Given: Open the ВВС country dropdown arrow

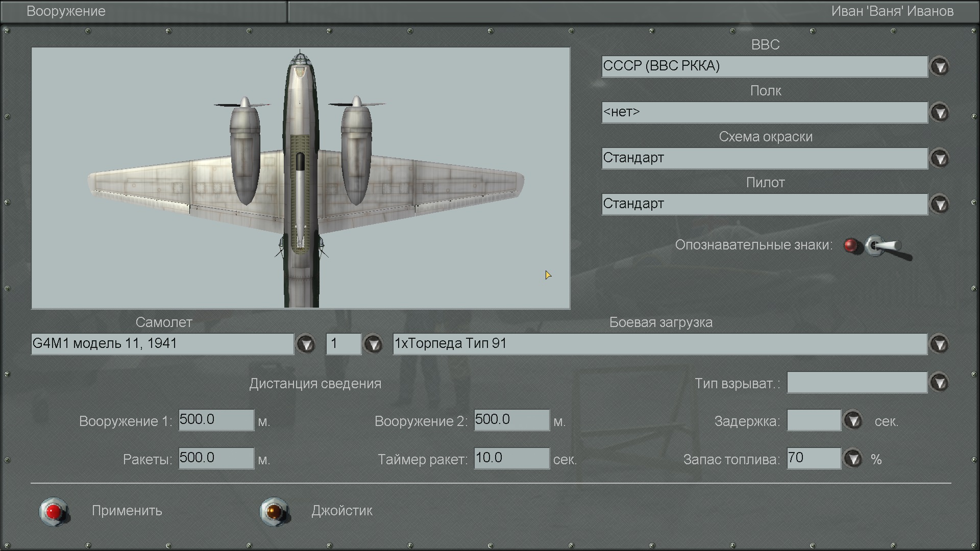Looking at the screenshot, I should [940, 67].
